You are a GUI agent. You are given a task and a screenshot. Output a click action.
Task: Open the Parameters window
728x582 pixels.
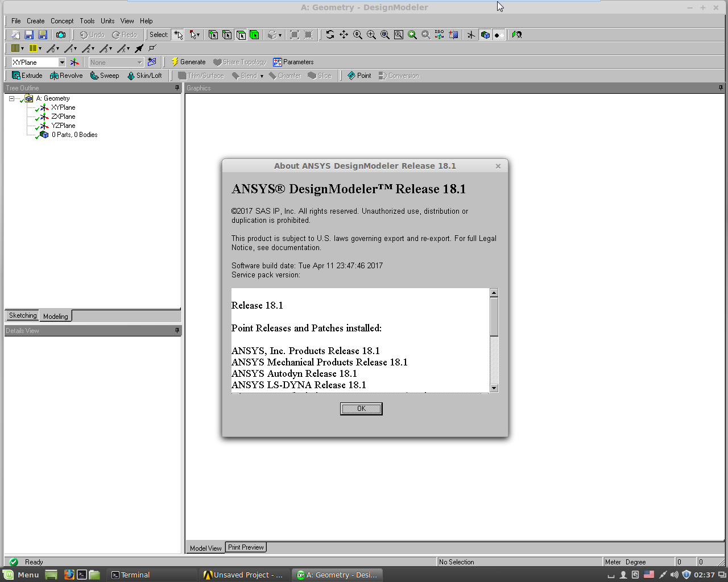tap(293, 62)
